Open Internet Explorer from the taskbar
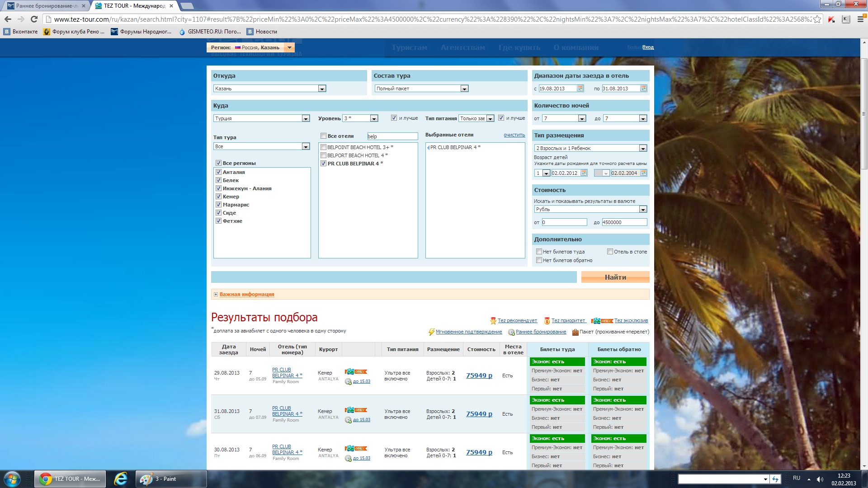Screen dimensions: 868x488 coord(121,479)
